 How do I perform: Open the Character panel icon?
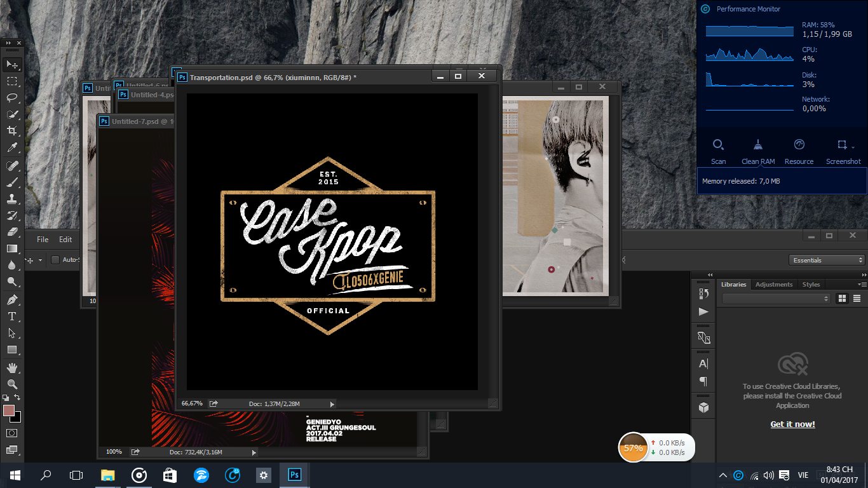pyautogui.click(x=703, y=364)
